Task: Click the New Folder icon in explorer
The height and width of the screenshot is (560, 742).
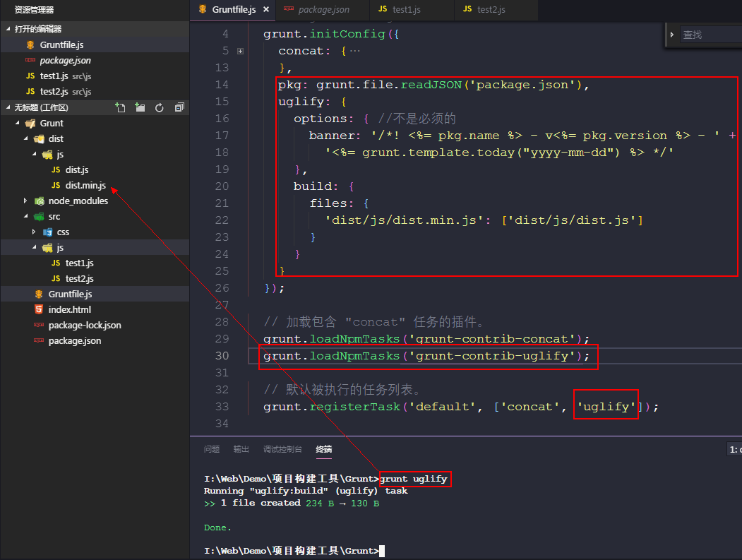Action: coord(140,107)
